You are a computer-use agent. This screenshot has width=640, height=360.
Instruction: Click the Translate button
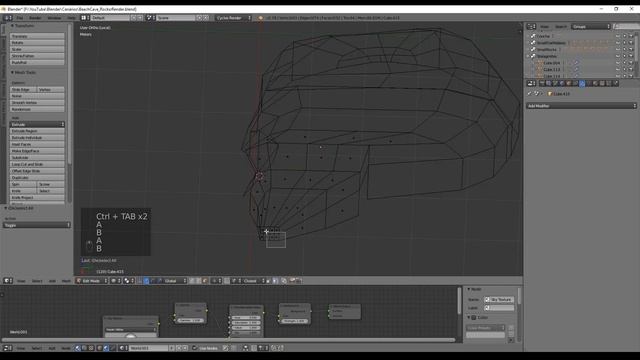click(37, 36)
